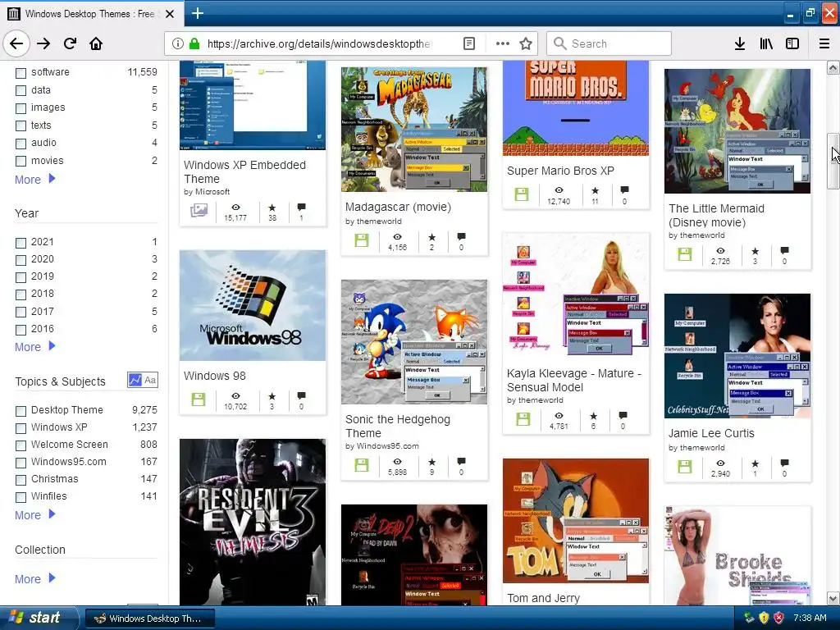The width and height of the screenshot is (840, 630).
Task: Click the floppy icon under Super Mario Bros XP
Action: (x=521, y=194)
